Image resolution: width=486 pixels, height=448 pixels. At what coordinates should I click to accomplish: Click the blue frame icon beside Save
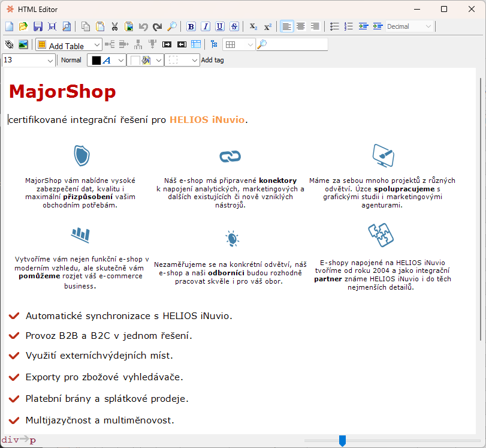click(x=52, y=26)
